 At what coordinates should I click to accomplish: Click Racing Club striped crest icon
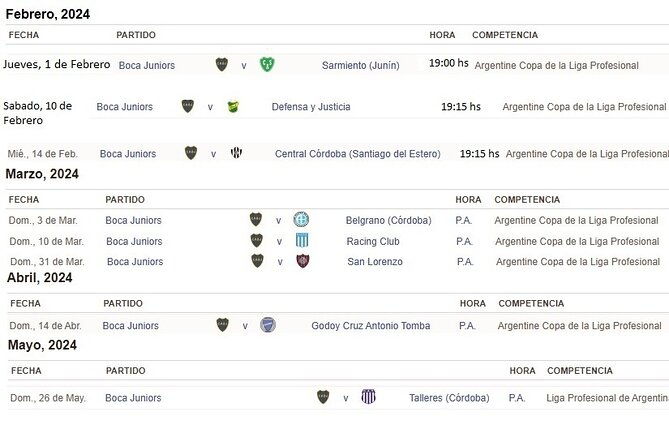pyautogui.click(x=301, y=241)
